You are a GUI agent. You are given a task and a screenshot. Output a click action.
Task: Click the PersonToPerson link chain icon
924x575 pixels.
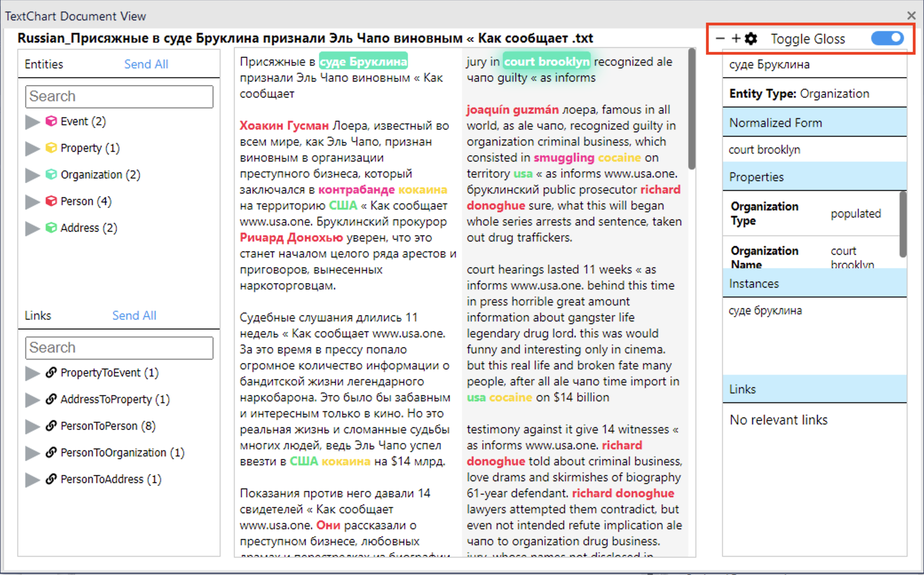coord(51,426)
